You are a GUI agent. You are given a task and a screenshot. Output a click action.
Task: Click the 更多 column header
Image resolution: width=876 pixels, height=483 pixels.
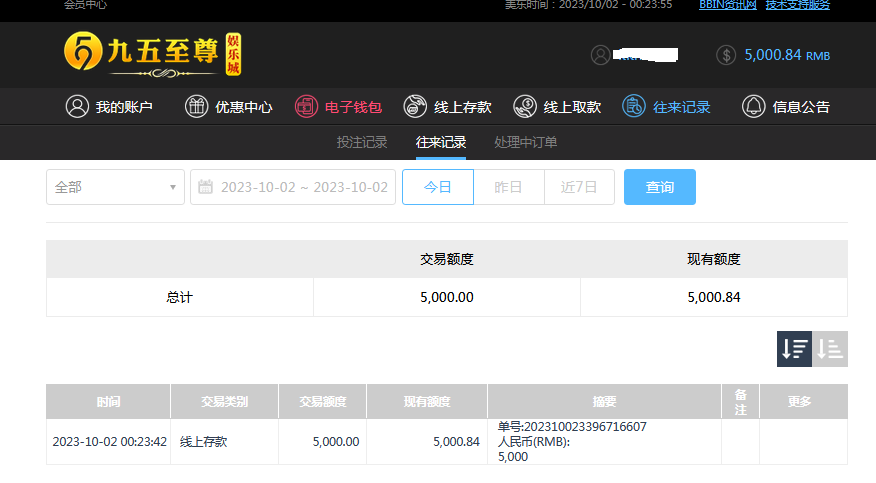click(803, 401)
